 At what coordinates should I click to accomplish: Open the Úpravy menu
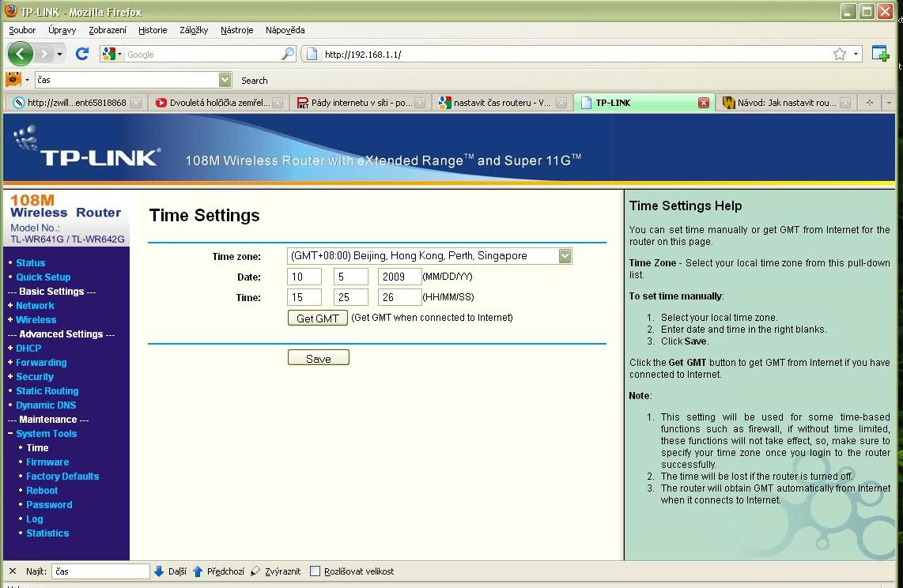click(x=62, y=30)
